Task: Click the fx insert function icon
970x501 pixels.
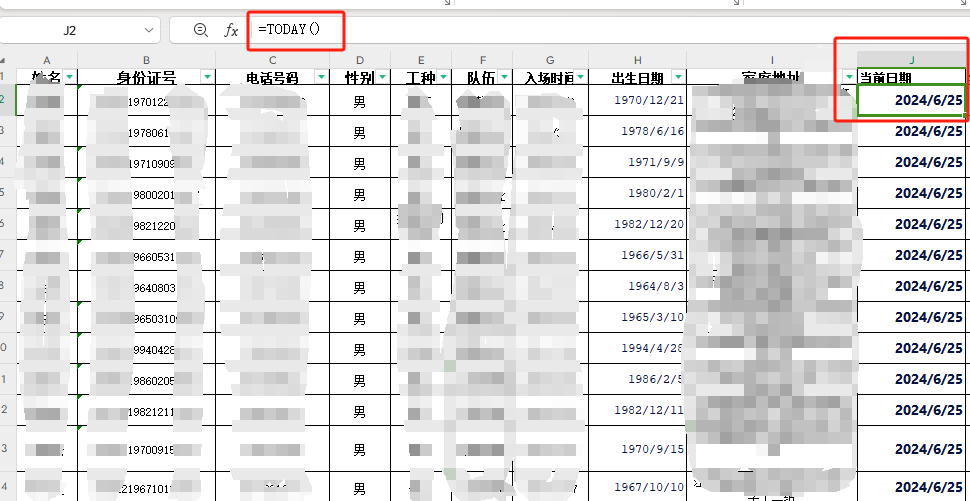Action: tap(231, 30)
